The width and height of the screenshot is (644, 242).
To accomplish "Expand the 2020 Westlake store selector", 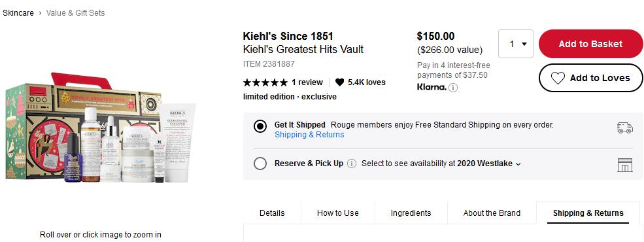I will (x=489, y=164).
